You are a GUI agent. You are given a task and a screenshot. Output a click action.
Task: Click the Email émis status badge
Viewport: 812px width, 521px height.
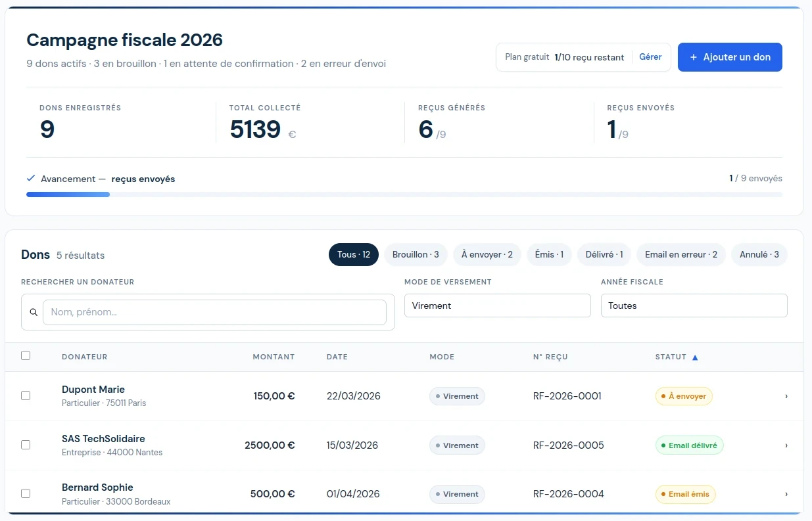[x=685, y=494]
